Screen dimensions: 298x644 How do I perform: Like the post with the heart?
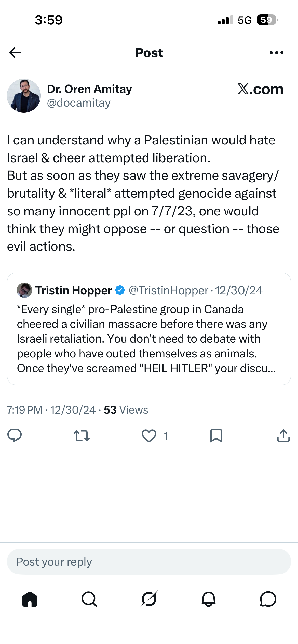coord(149,435)
